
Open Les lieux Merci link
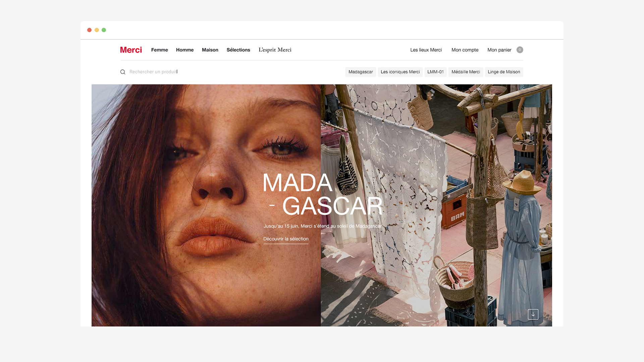pyautogui.click(x=426, y=50)
